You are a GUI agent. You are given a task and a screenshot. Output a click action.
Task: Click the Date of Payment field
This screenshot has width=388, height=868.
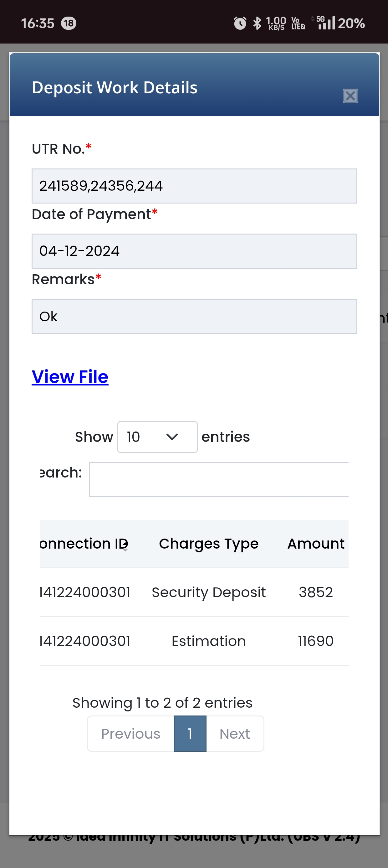coord(194,251)
